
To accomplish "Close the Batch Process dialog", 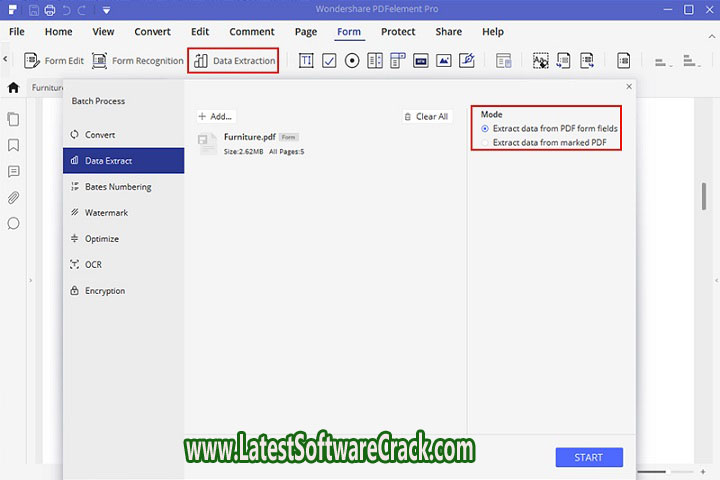I will 629,86.
